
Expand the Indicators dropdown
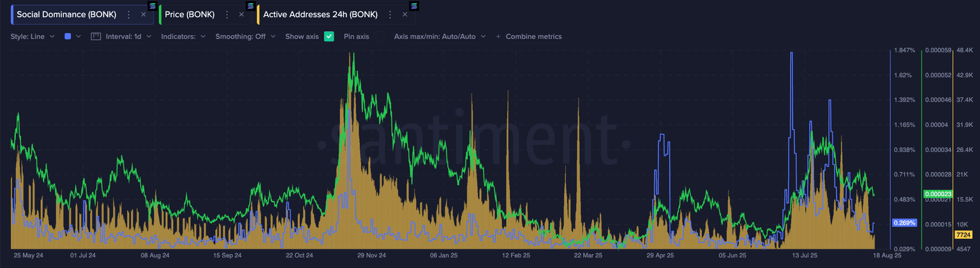(183, 36)
